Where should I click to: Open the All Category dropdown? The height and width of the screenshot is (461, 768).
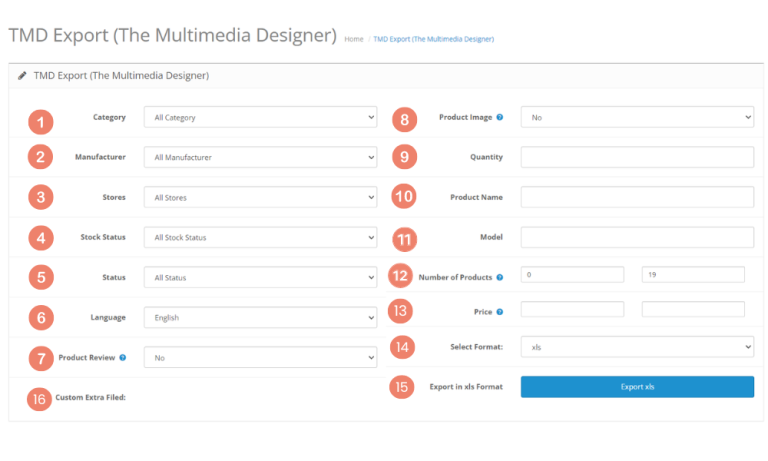pyautogui.click(x=261, y=117)
